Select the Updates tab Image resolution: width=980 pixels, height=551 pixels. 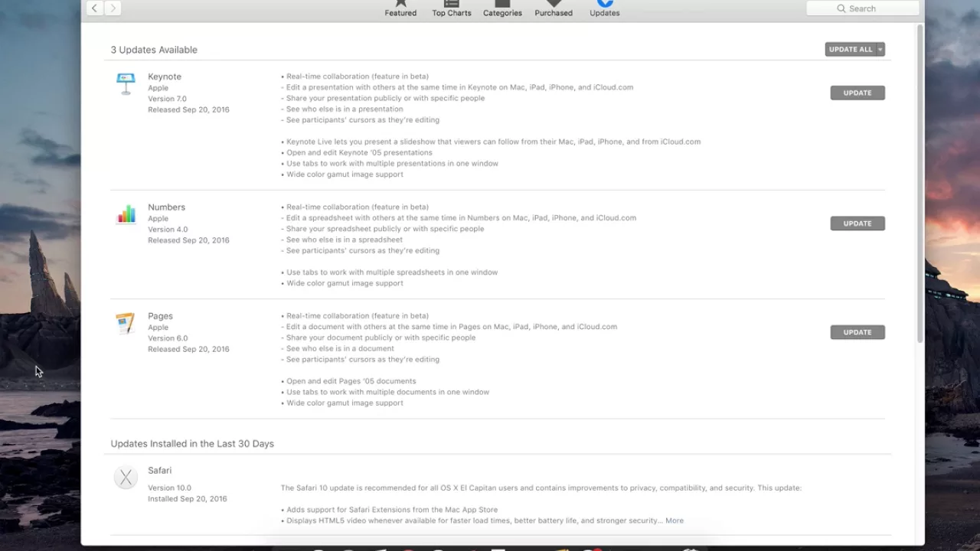point(605,8)
